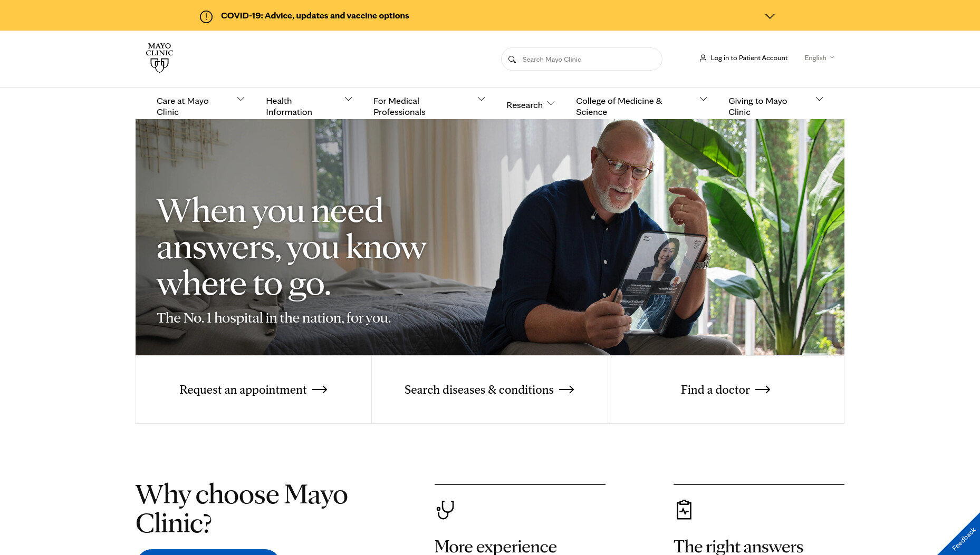Screen dimensions: 980x555
Task: Open the Health Information menu
Action: point(289,106)
